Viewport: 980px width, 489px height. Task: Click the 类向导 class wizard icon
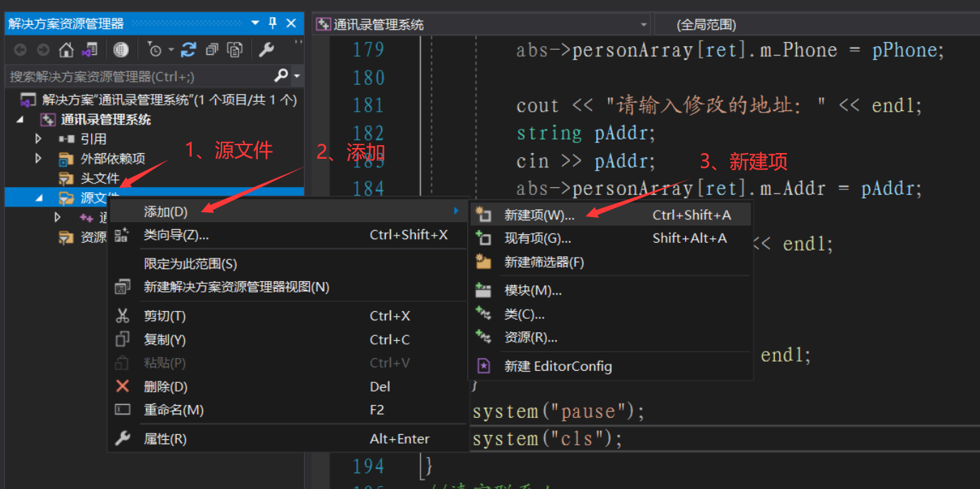click(122, 234)
